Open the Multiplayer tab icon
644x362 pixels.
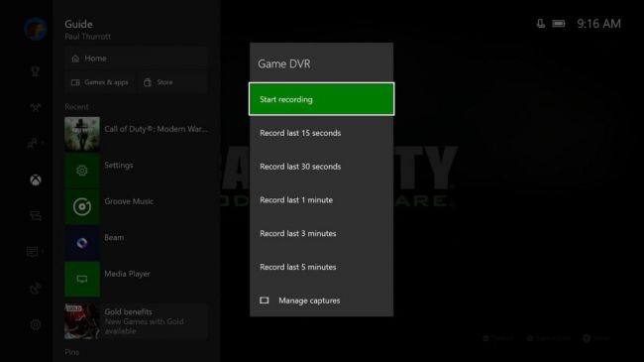[36, 107]
